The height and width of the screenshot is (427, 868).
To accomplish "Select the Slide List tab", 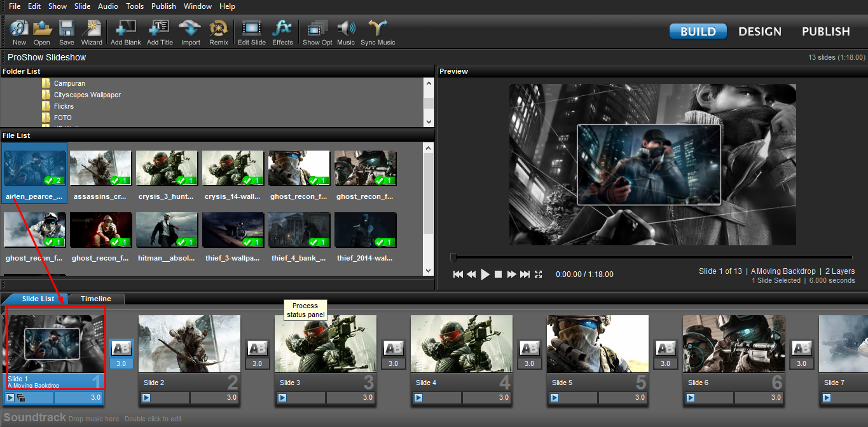I will [38, 299].
